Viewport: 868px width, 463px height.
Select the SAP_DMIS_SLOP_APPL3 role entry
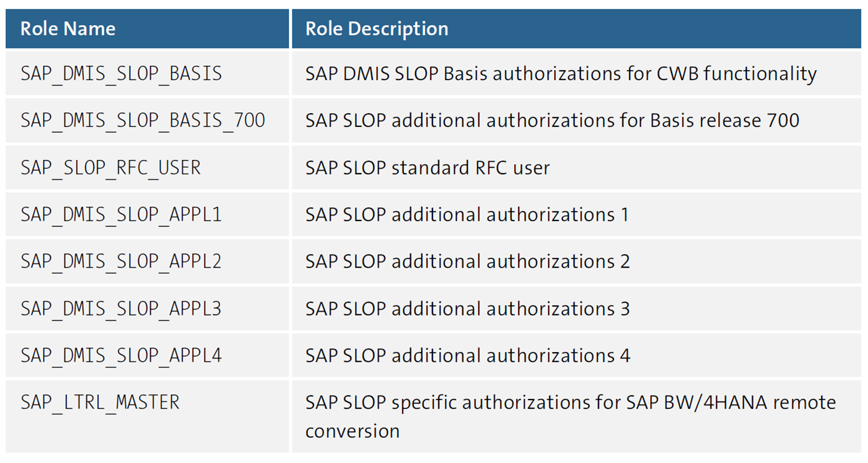click(x=120, y=308)
